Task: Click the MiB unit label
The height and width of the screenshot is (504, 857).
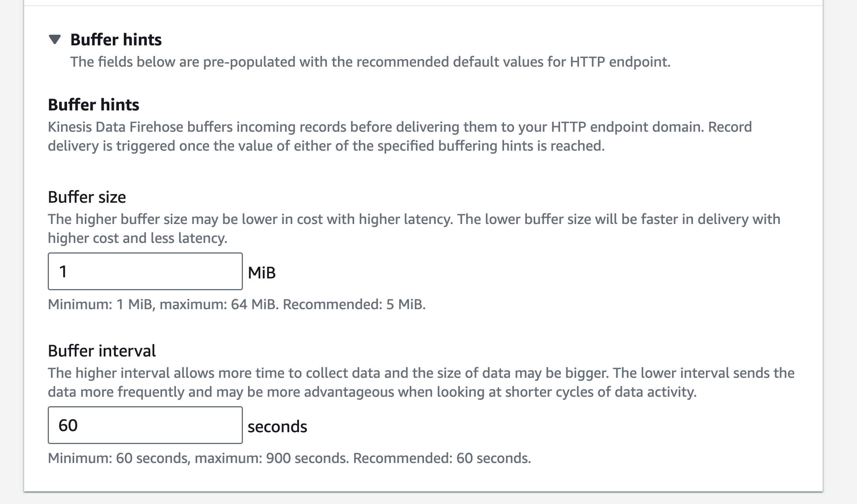Action: click(261, 273)
